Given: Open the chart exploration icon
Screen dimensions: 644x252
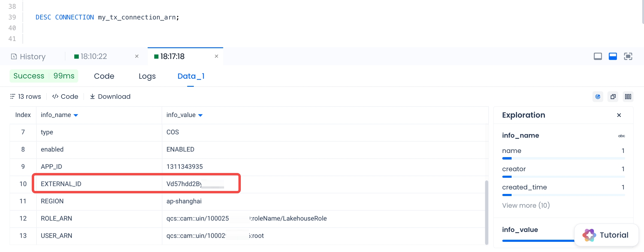Looking at the screenshot, I should point(598,97).
